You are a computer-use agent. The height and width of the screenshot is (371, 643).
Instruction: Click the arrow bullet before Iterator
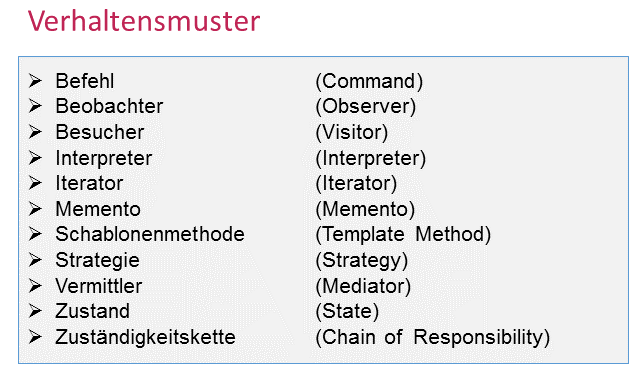point(35,183)
